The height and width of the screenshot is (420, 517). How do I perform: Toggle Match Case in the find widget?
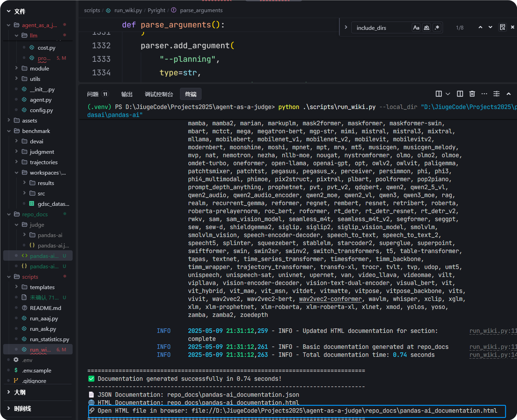tap(416, 27)
